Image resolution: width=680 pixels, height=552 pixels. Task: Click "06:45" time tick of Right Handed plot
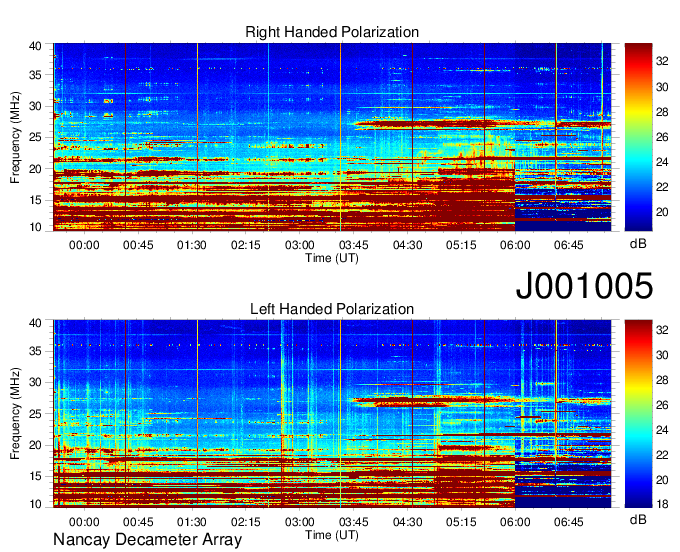click(x=569, y=245)
